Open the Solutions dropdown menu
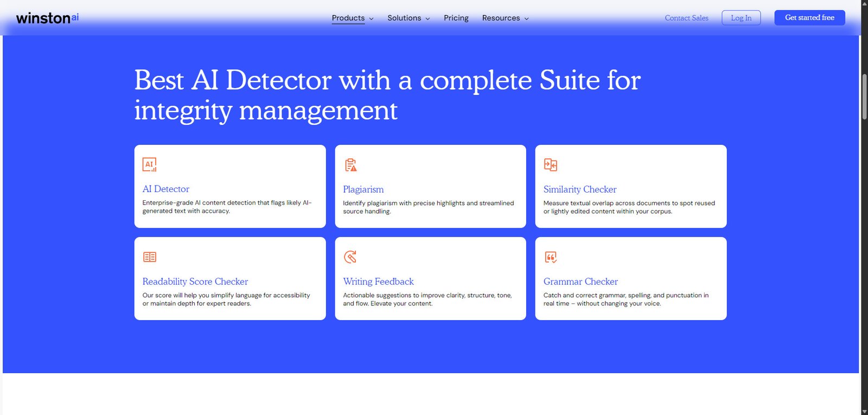The image size is (868, 415). pos(409,18)
